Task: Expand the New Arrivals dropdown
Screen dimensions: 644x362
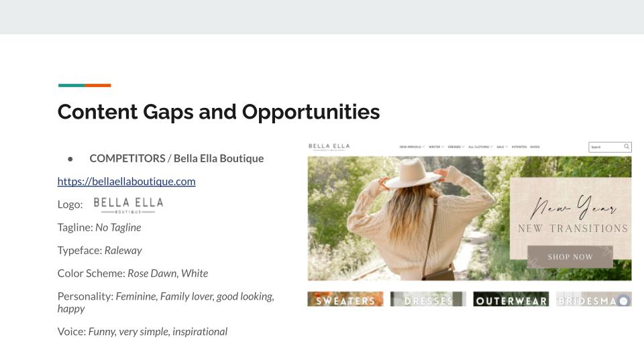Action: (412, 147)
